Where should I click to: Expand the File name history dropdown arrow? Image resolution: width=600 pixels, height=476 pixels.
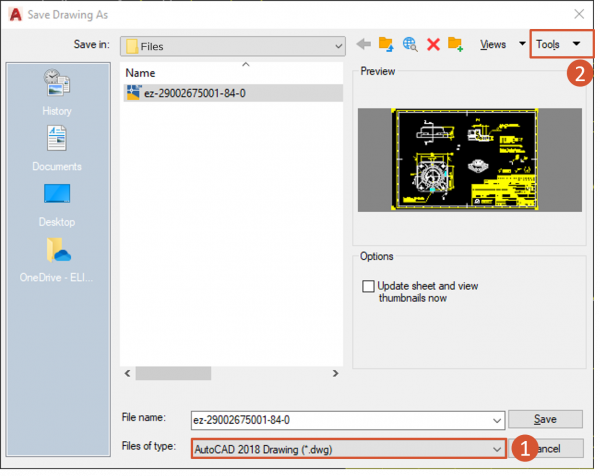click(497, 421)
